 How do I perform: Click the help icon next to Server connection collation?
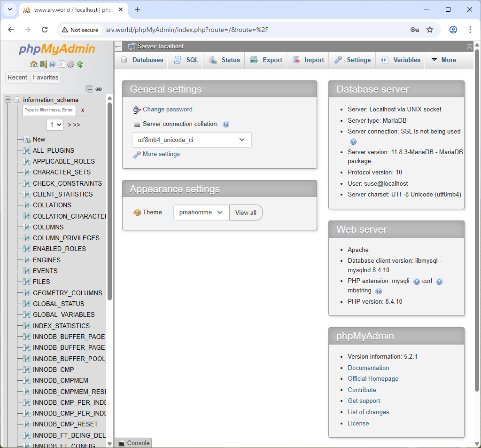(x=226, y=124)
